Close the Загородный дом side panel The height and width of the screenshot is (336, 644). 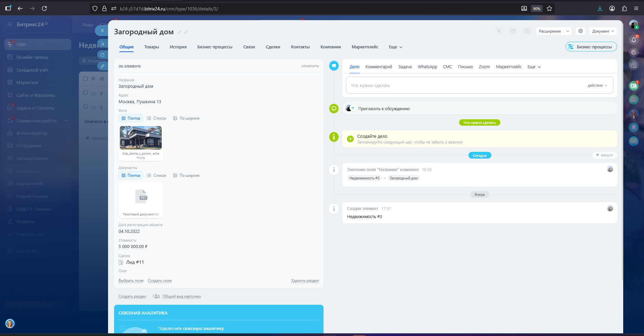(x=102, y=31)
